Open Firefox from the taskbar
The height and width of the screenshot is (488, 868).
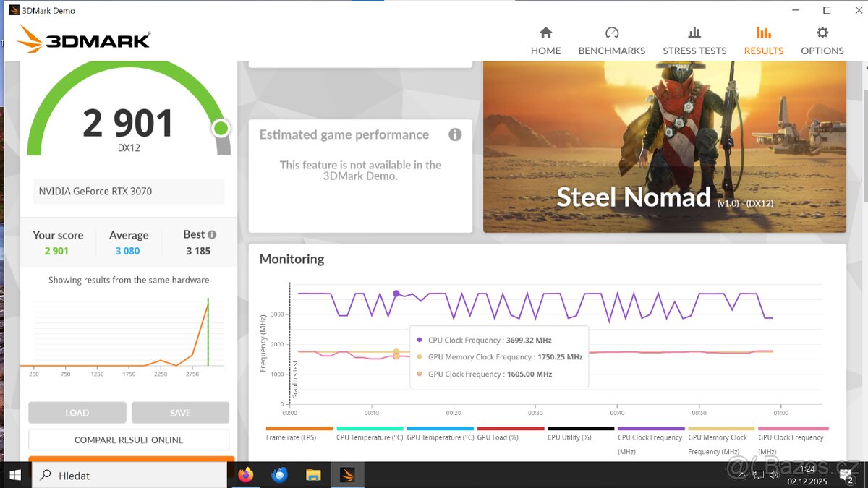point(246,475)
